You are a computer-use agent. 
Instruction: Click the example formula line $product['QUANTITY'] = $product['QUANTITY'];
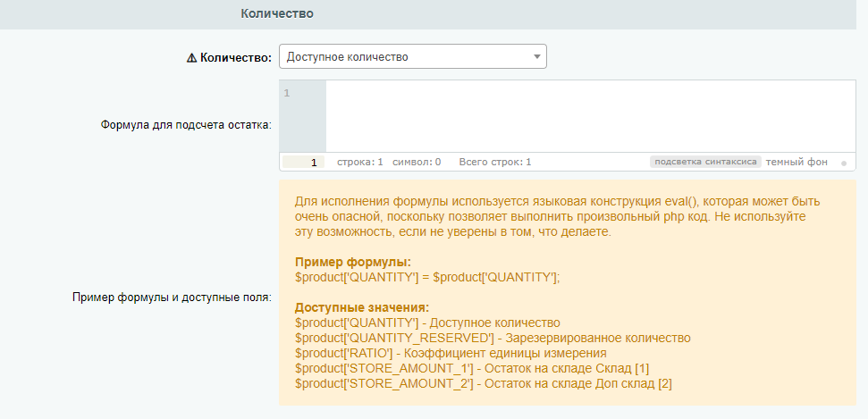click(427, 277)
